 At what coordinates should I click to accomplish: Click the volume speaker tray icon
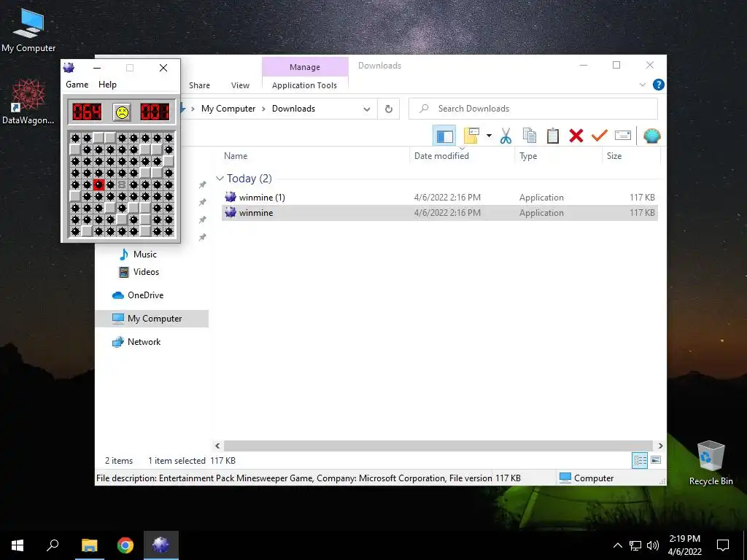pos(652,545)
